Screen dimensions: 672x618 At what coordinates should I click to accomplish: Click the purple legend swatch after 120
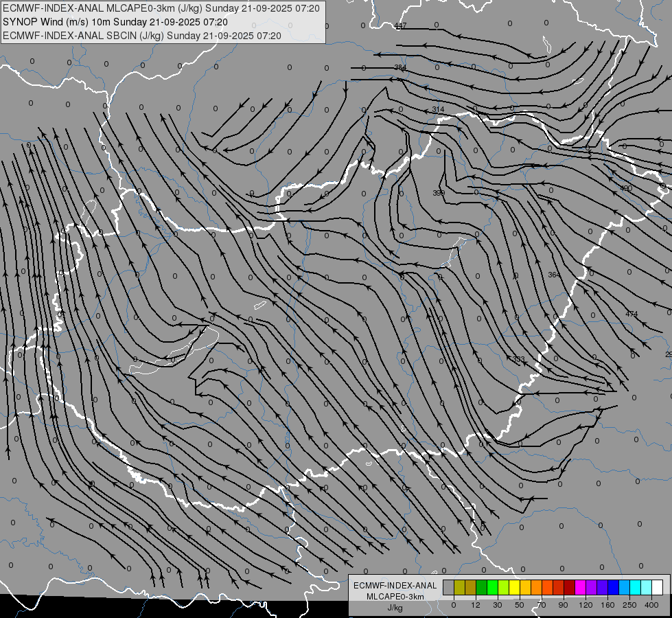(x=592, y=587)
